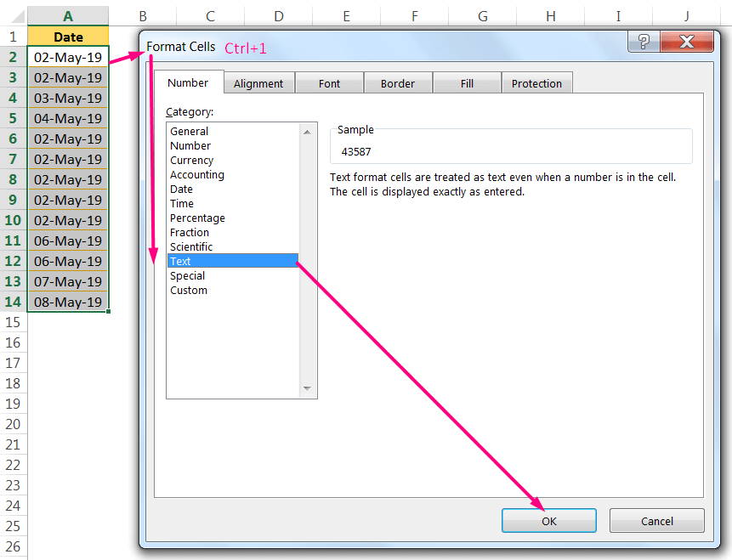Open the Protection tab
This screenshot has width=732, height=560.
click(x=536, y=82)
